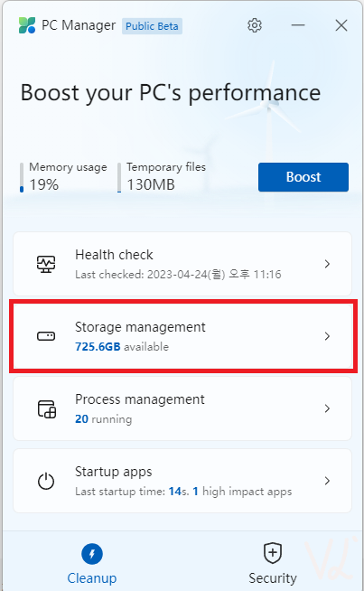The height and width of the screenshot is (591, 364).
Task: Click the Process management window icon
Action: 47,409
